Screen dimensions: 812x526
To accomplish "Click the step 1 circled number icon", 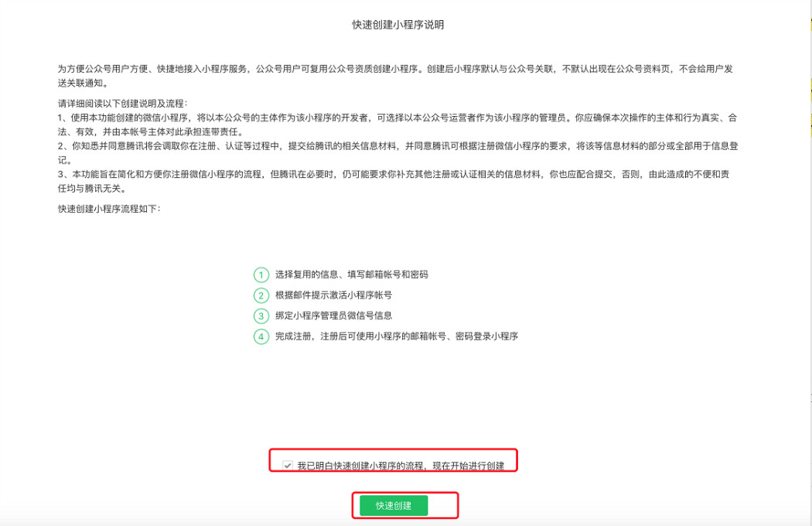I will pyautogui.click(x=261, y=275).
